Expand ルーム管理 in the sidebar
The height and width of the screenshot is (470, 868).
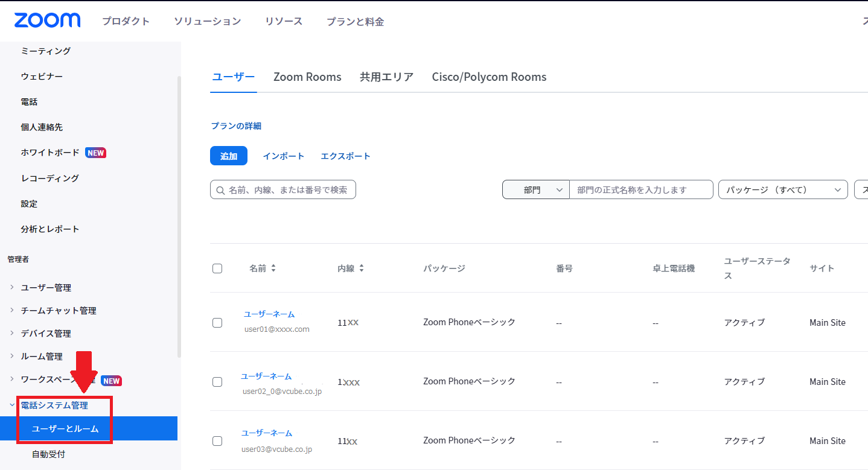[x=12, y=356]
